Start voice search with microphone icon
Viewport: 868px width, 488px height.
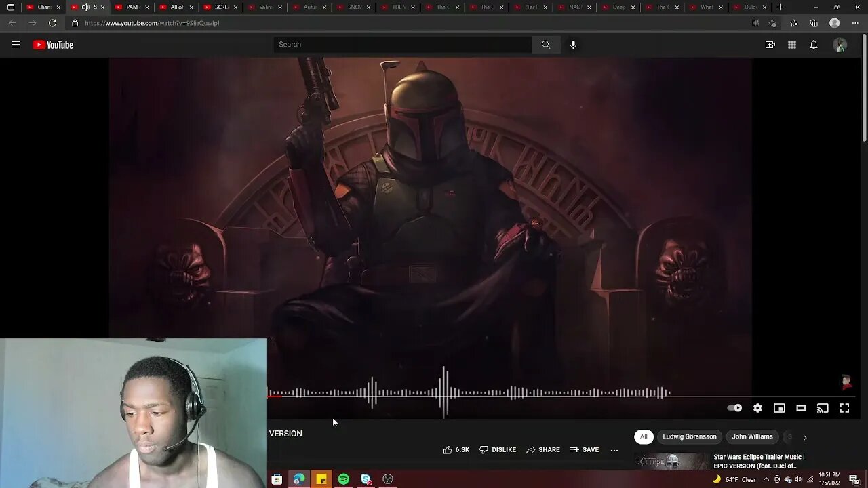point(573,45)
